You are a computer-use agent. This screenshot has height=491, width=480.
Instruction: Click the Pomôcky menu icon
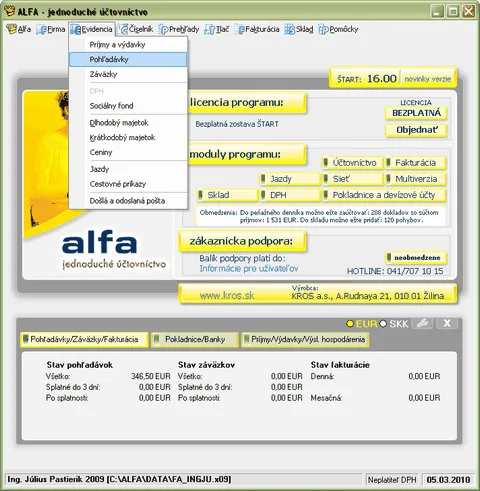(x=323, y=30)
